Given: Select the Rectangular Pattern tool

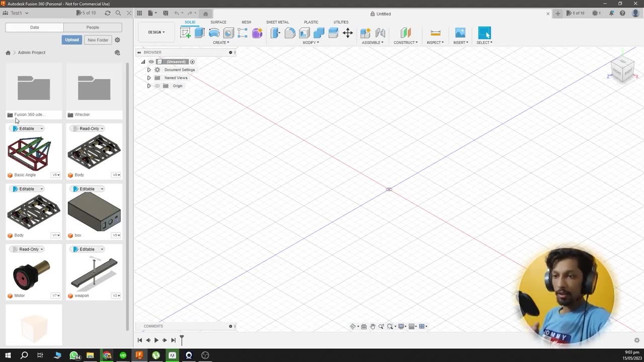Looking at the screenshot, I should [243, 33].
